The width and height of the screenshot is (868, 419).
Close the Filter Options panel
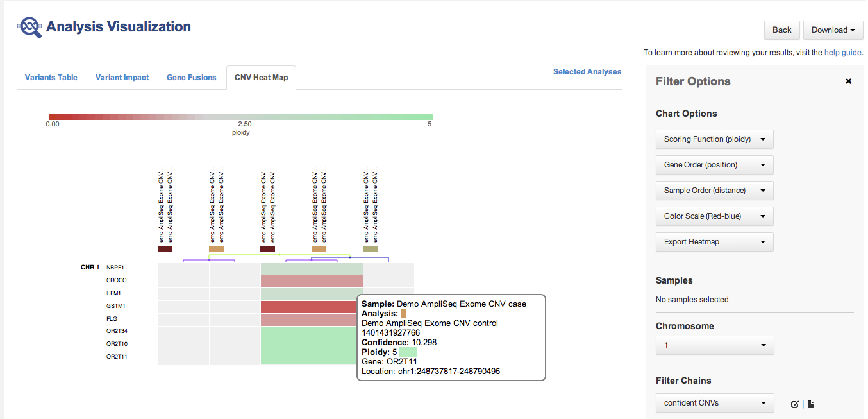click(849, 81)
